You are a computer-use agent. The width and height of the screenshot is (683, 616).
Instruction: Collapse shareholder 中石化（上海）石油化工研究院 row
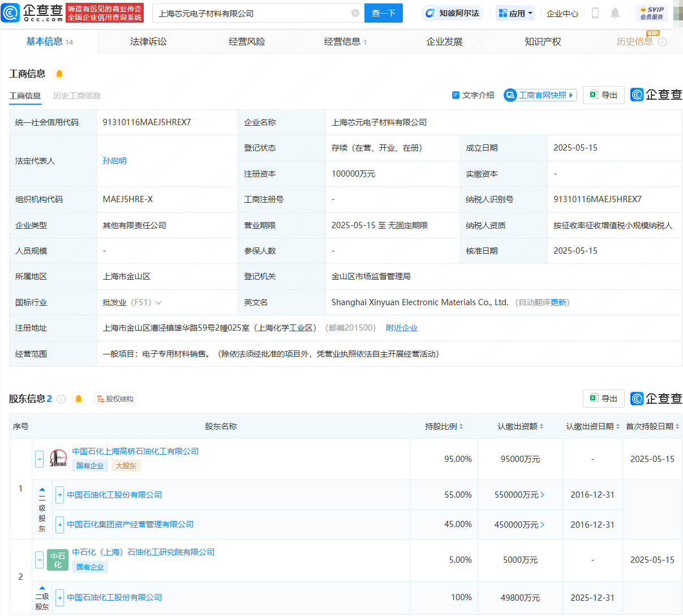39,560
